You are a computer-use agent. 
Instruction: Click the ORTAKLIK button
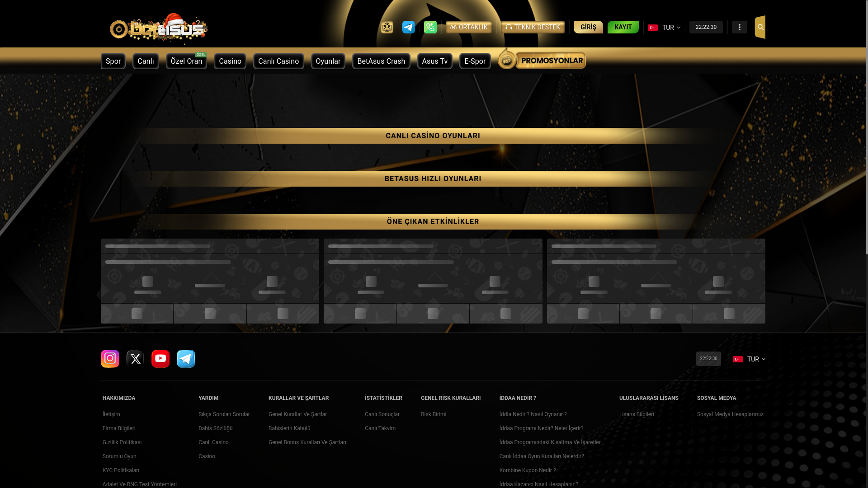469,27
